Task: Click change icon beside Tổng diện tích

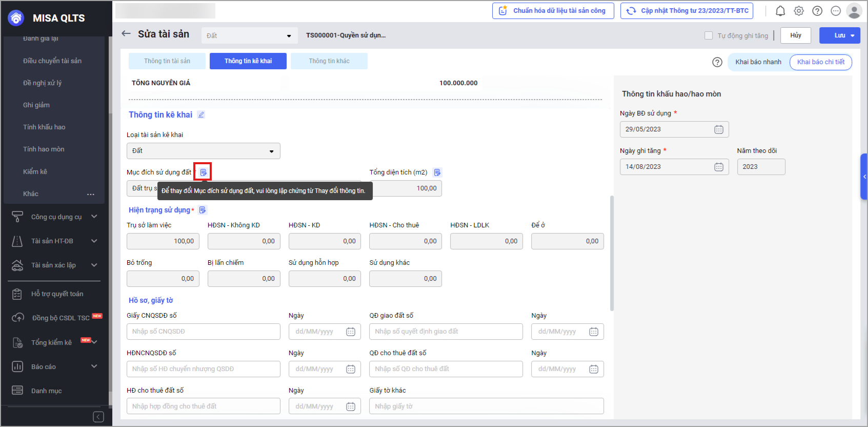Action: click(437, 172)
